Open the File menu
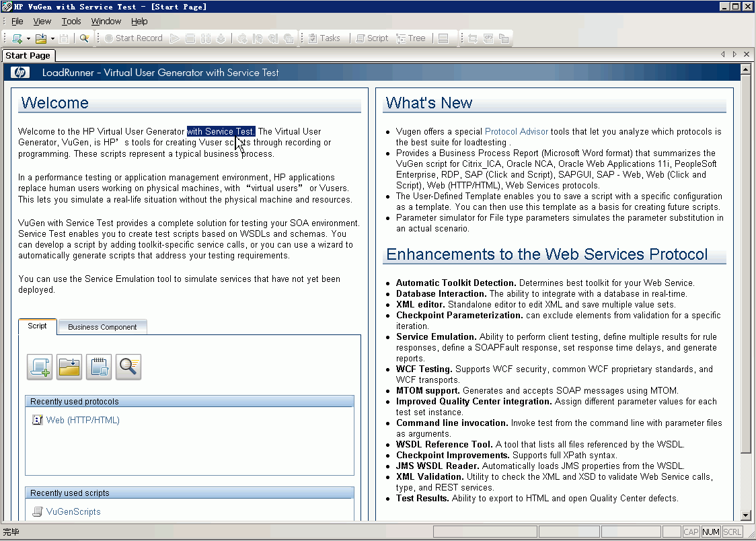 17,22
